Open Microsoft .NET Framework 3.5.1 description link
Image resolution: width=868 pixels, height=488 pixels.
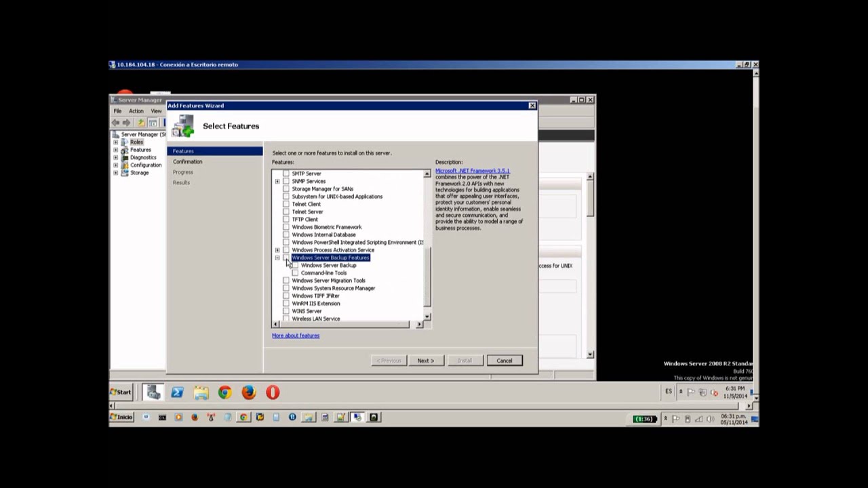tap(473, 171)
